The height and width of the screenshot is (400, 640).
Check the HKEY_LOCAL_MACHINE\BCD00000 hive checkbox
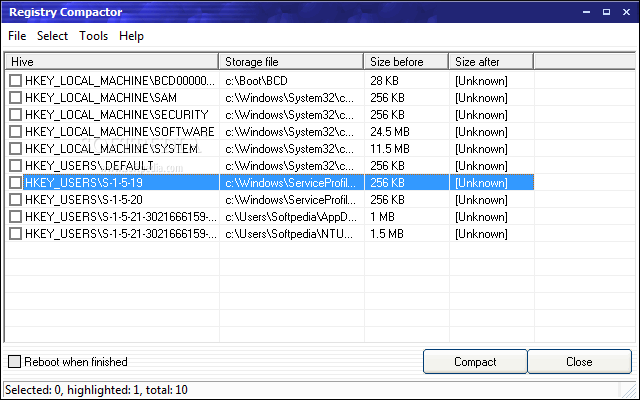pos(16,81)
